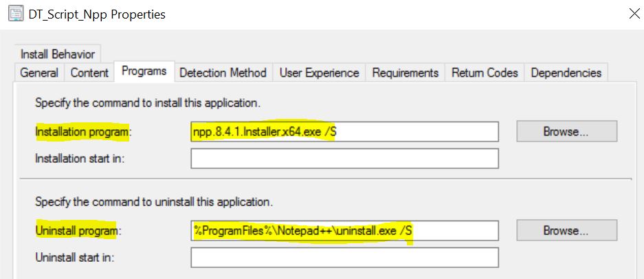
Task: Open the Install Behavior tab
Action: click(58, 54)
